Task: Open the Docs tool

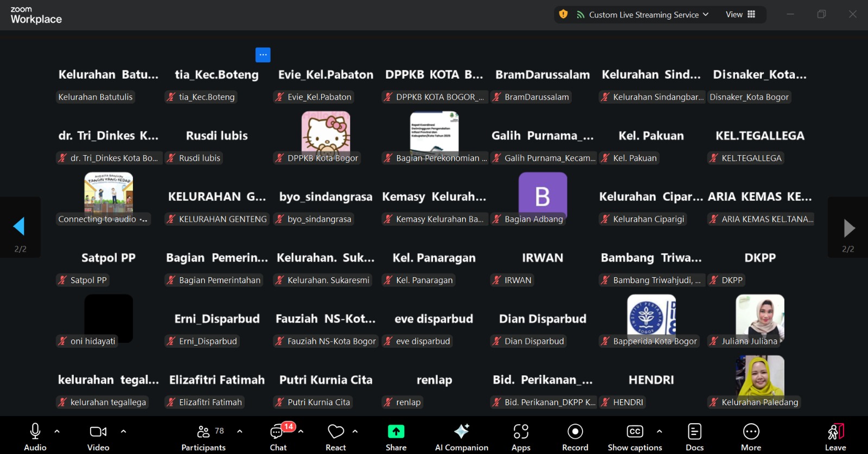Action: [694, 437]
